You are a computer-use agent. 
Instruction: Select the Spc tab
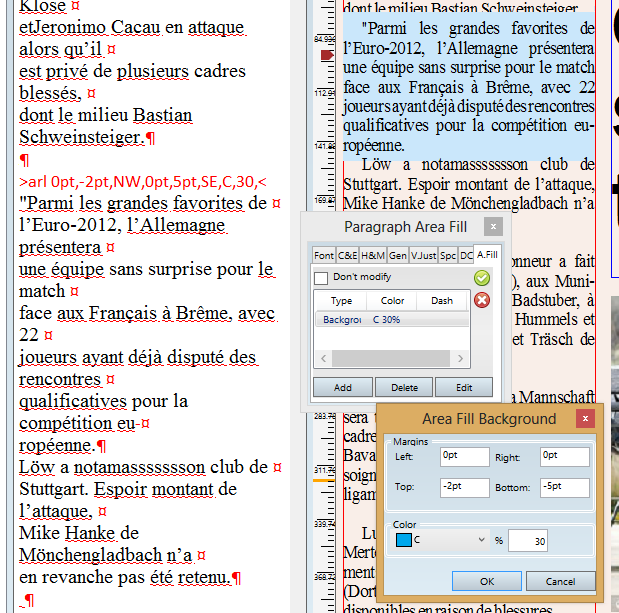point(448,256)
